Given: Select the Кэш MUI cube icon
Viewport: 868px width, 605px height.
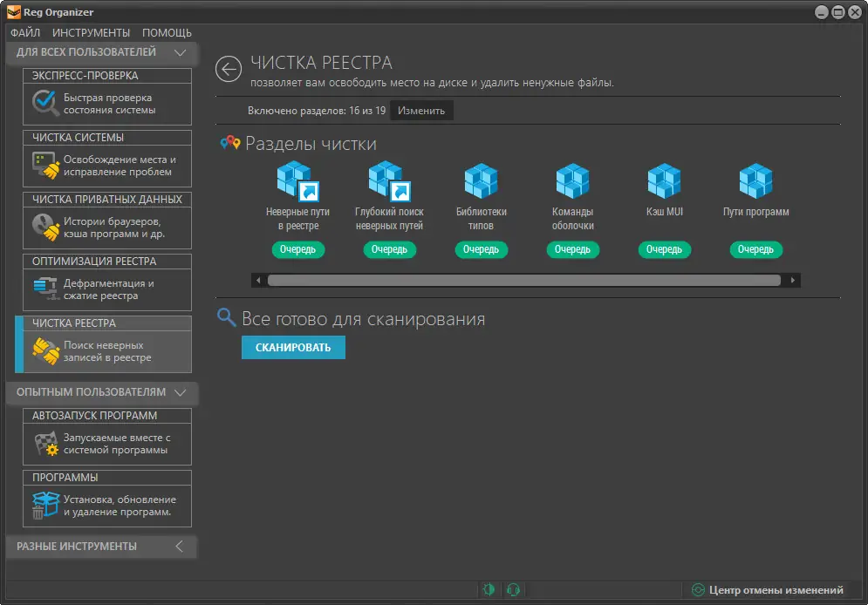Looking at the screenshot, I should [x=664, y=180].
